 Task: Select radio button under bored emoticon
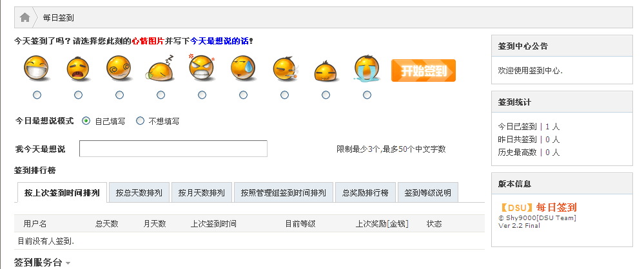tap(326, 95)
